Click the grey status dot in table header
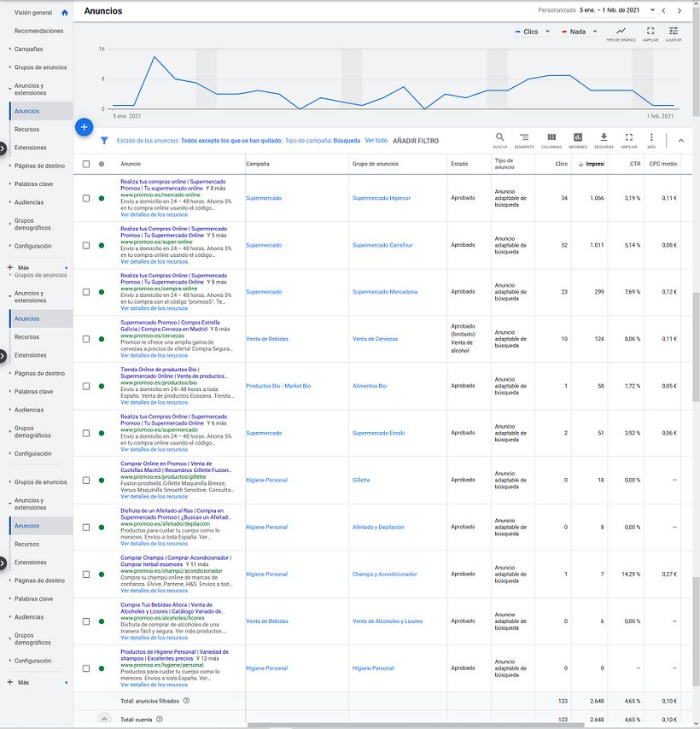Image resolution: width=700 pixels, height=729 pixels. (102, 164)
